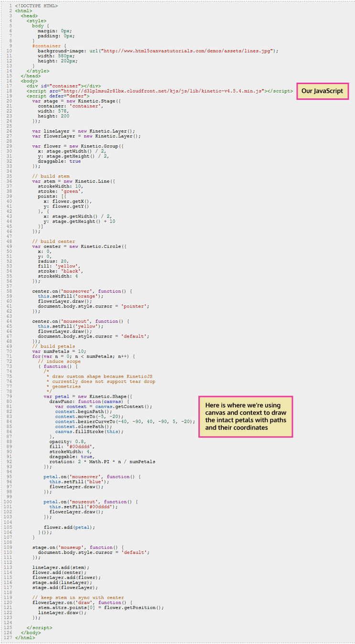Click the 'height: 200' stage property
The height and width of the screenshot is (644, 355).
(x=54, y=116)
